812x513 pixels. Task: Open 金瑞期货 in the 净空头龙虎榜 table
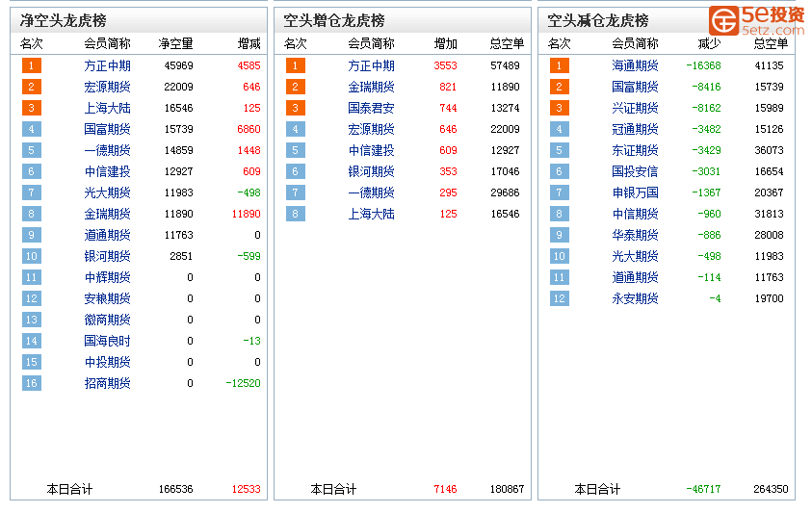(x=107, y=214)
